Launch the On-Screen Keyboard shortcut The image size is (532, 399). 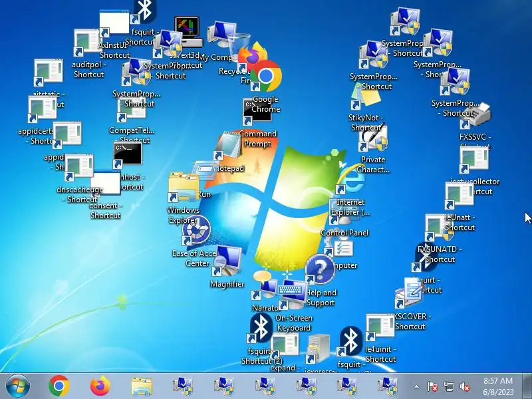click(x=293, y=295)
